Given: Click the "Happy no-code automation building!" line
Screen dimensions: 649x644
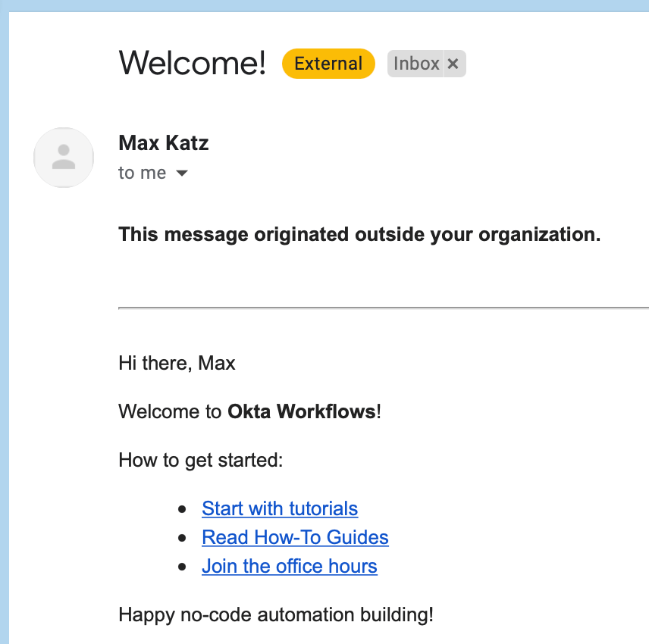Looking at the screenshot, I should tap(276, 614).
